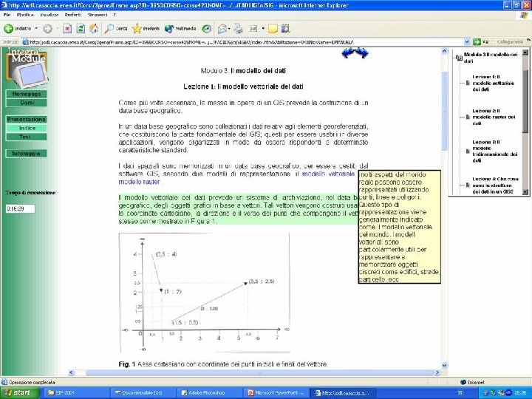Stop page loading with the red X icon
Viewport: 532px width, 399px height.
tap(67, 29)
